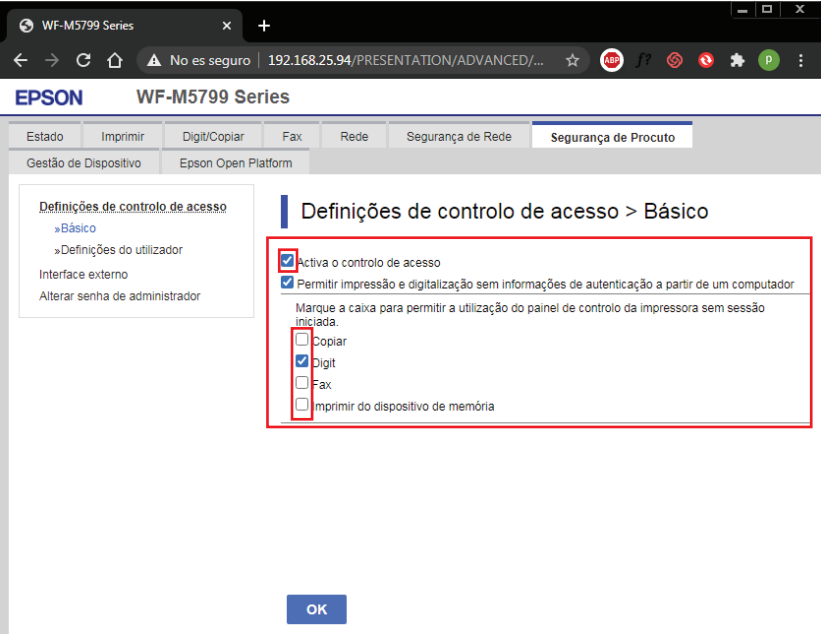
Task: Open the extensions puzzle piece menu
Action: 738,60
